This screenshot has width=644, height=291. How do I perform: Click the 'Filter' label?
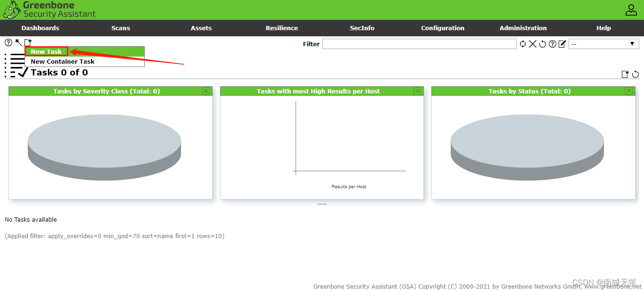311,44
